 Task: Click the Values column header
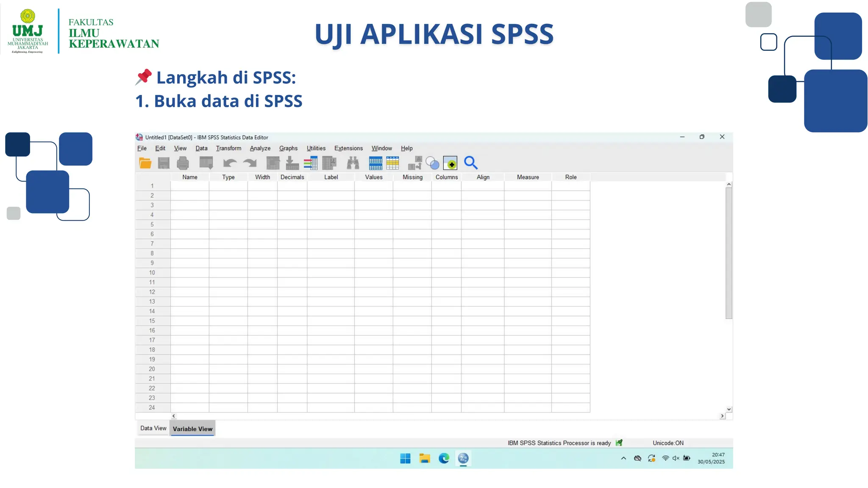point(374,177)
